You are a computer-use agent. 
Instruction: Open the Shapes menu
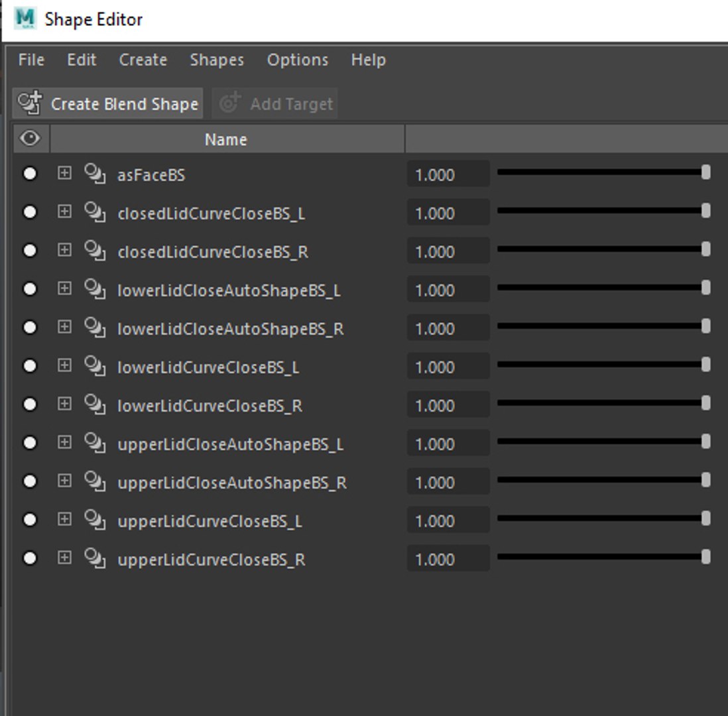[217, 60]
